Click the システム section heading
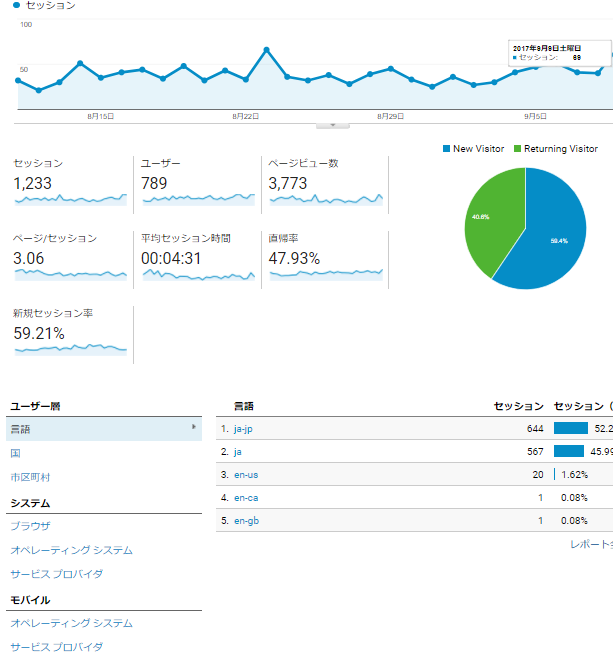 [x=30, y=503]
